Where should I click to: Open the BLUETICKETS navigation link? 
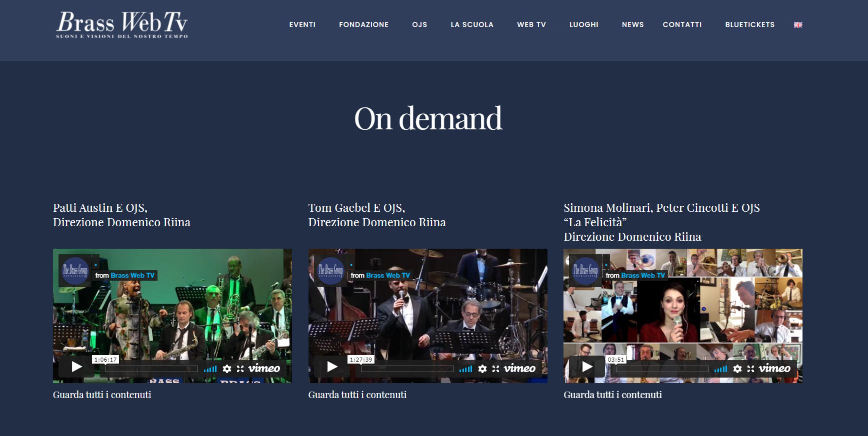pos(749,24)
